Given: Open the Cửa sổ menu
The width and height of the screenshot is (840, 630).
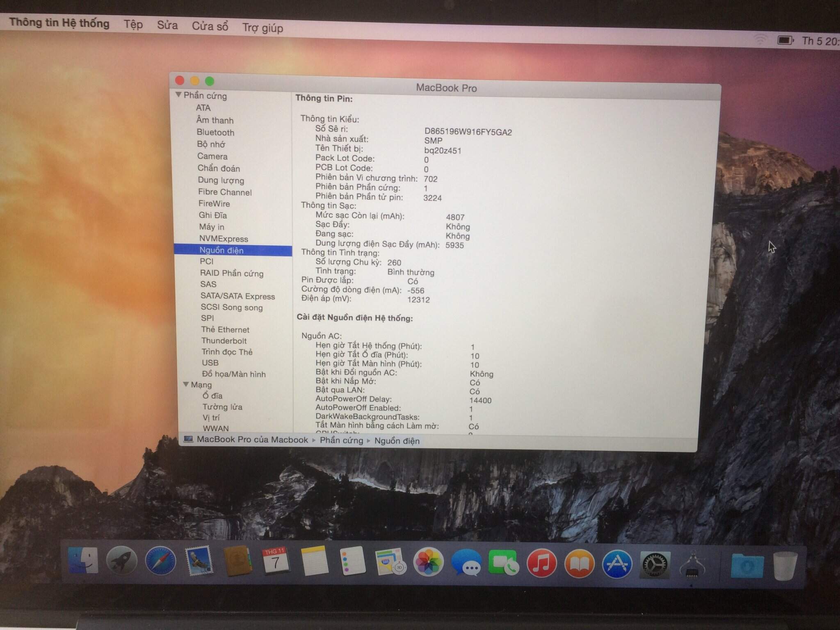Looking at the screenshot, I should coord(210,26).
